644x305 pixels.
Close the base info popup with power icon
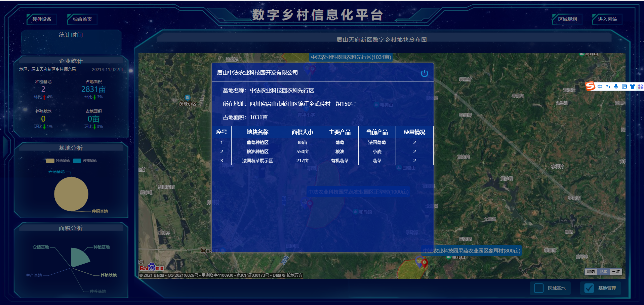tap(424, 73)
